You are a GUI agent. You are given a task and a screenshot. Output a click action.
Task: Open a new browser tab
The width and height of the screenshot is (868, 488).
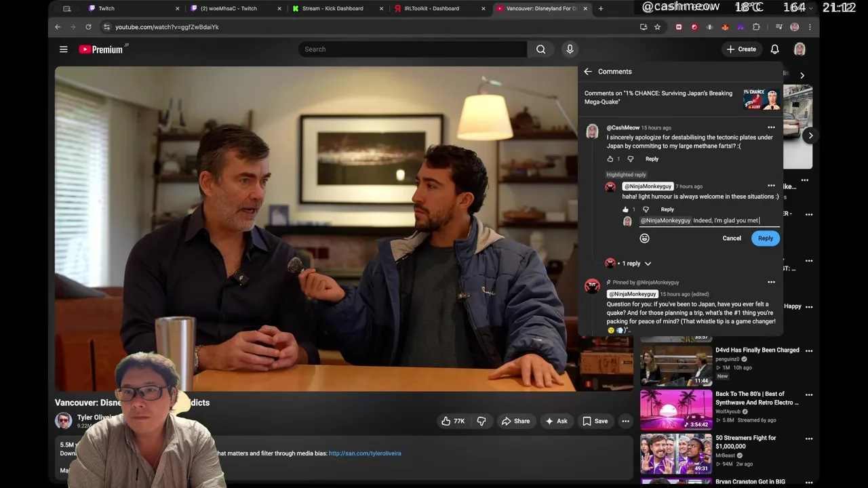tap(601, 9)
